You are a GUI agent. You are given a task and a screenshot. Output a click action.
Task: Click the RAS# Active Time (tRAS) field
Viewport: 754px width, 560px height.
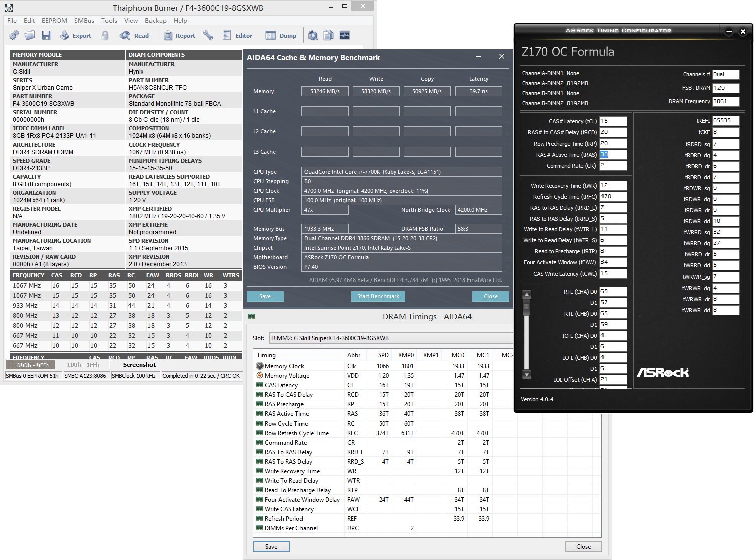613,154
